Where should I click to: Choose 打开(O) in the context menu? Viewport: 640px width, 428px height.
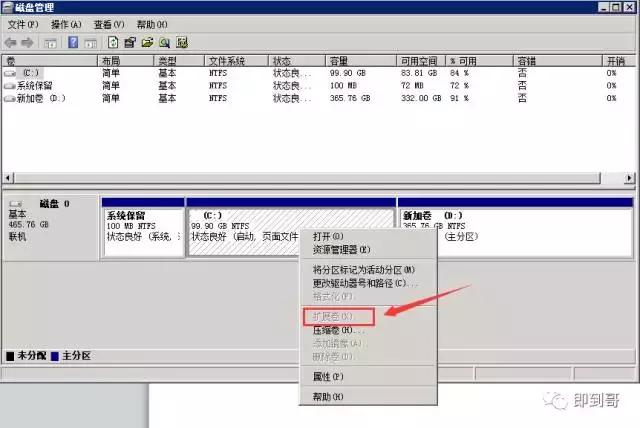pos(368,236)
